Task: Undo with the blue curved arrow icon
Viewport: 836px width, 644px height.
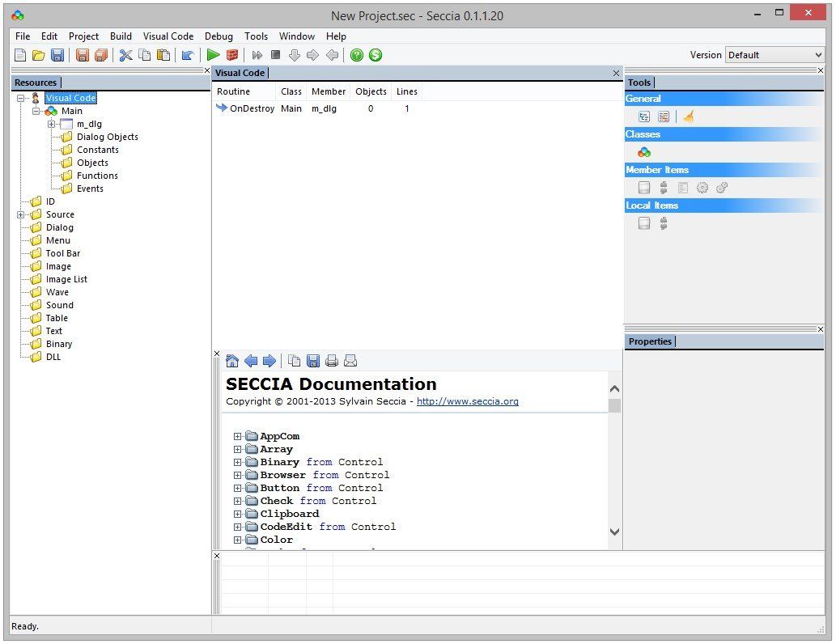Action: pyautogui.click(x=187, y=55)
